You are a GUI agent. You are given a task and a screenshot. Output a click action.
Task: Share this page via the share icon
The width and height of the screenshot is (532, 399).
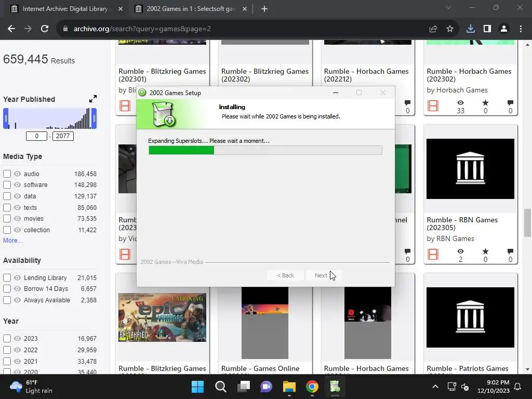[x=433, y=29]
